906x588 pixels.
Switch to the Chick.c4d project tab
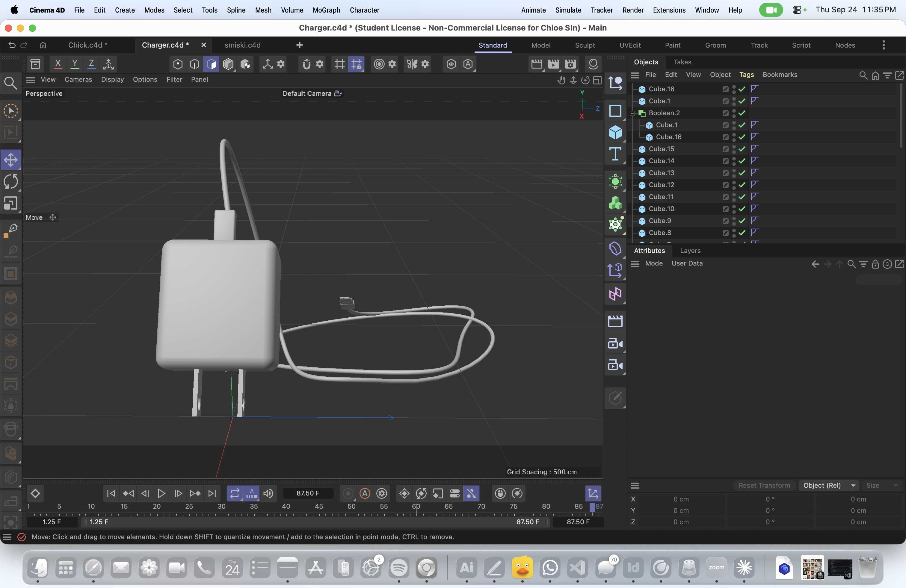[x=88, y=45]
